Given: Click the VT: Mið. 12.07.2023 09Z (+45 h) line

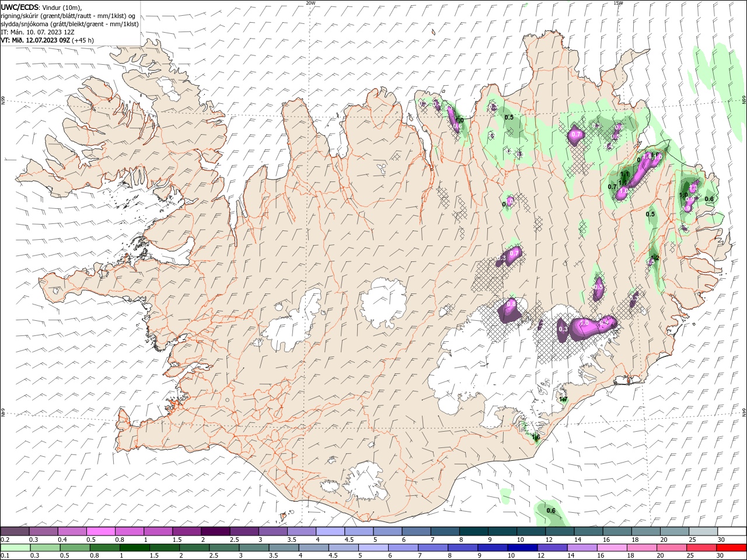Looking at the screenshot, I should 47,40.
